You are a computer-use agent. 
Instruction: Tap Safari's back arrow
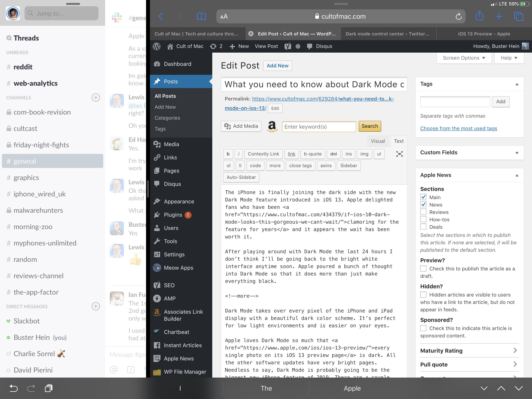click(161, 16)
